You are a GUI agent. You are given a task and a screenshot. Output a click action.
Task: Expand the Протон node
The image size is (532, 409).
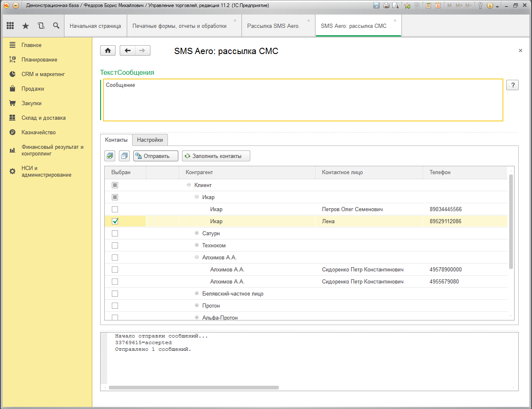pos(197,306)
